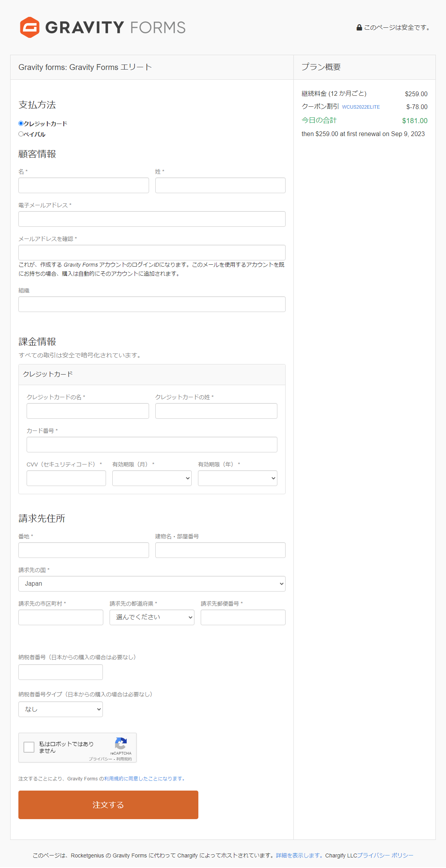Open the 有効期限（年） dropdown
Viewport: 446px width, 868px height.
coord(237,478)
